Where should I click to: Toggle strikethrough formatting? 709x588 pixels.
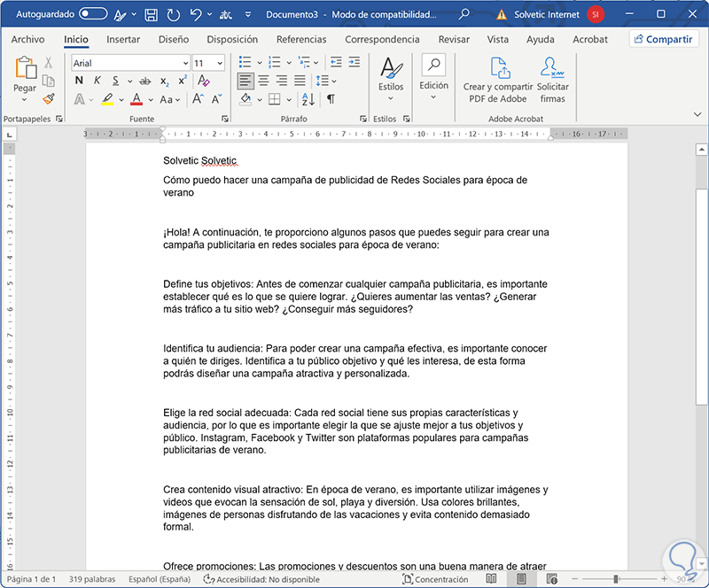pyautogui.click(x=144, y=81)
